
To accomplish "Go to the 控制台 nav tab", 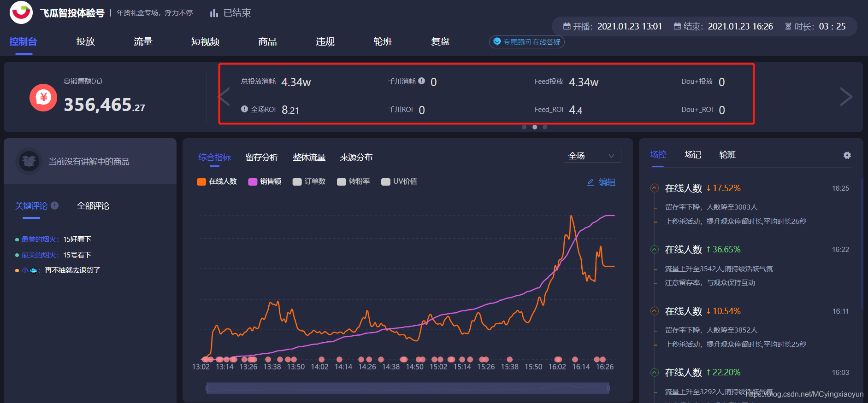I will [x=23, y=41].
